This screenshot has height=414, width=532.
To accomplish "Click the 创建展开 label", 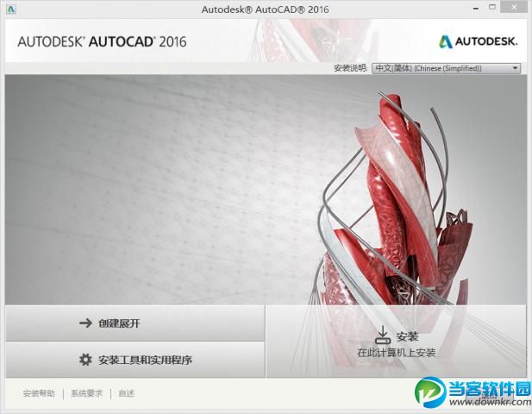I will tap(119, 323).
